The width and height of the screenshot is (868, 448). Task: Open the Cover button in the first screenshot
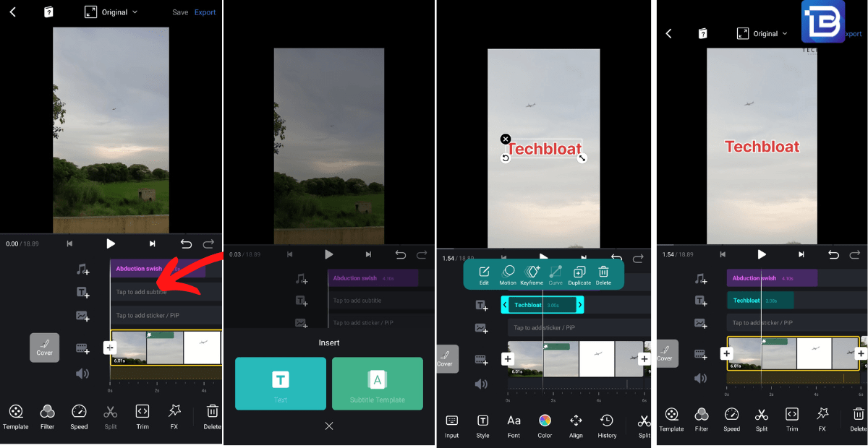(44, 348)
